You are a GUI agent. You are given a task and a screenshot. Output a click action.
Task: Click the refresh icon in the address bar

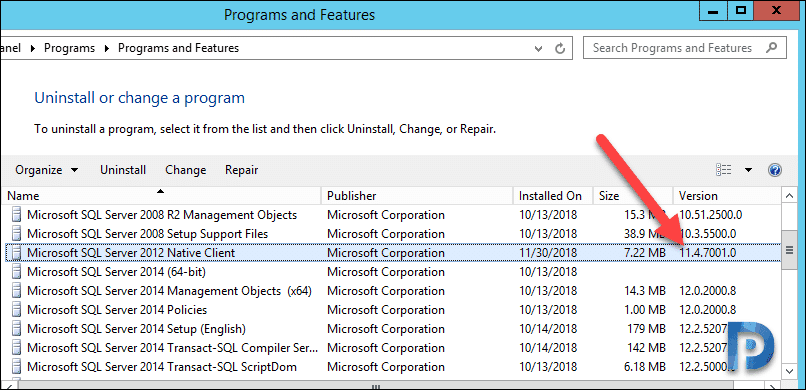pyautogui.click(x=560, y=49)
